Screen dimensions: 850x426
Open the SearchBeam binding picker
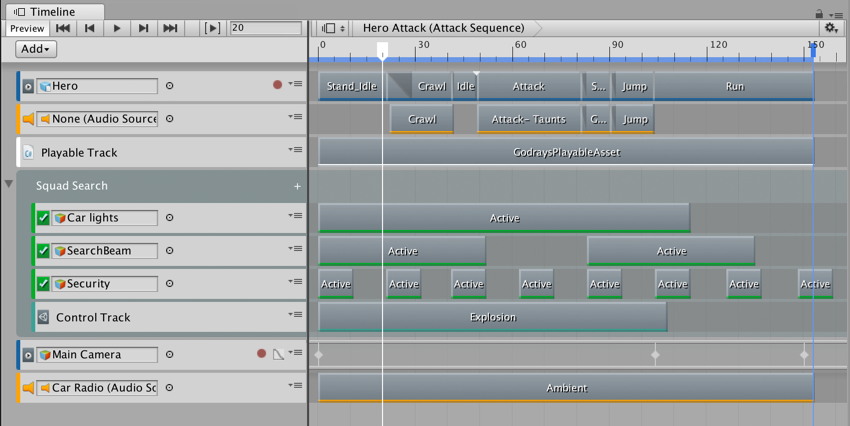tap(170, 250)
